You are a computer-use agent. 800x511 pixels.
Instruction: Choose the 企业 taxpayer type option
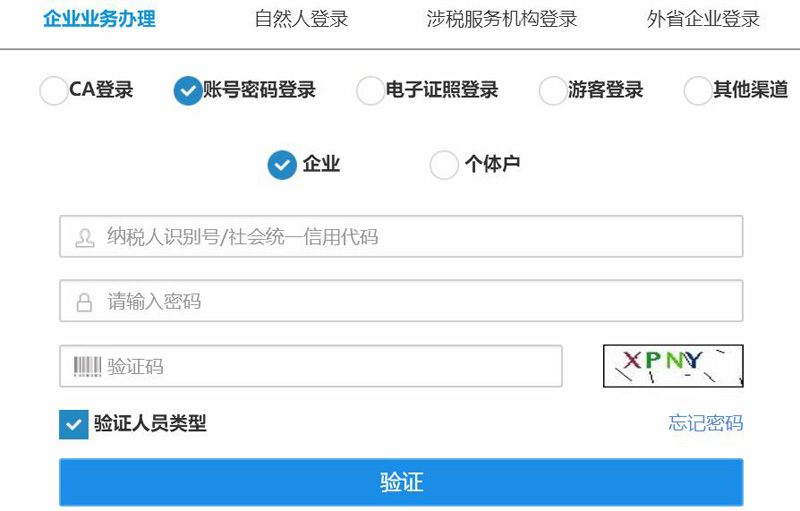click(282, 165)
